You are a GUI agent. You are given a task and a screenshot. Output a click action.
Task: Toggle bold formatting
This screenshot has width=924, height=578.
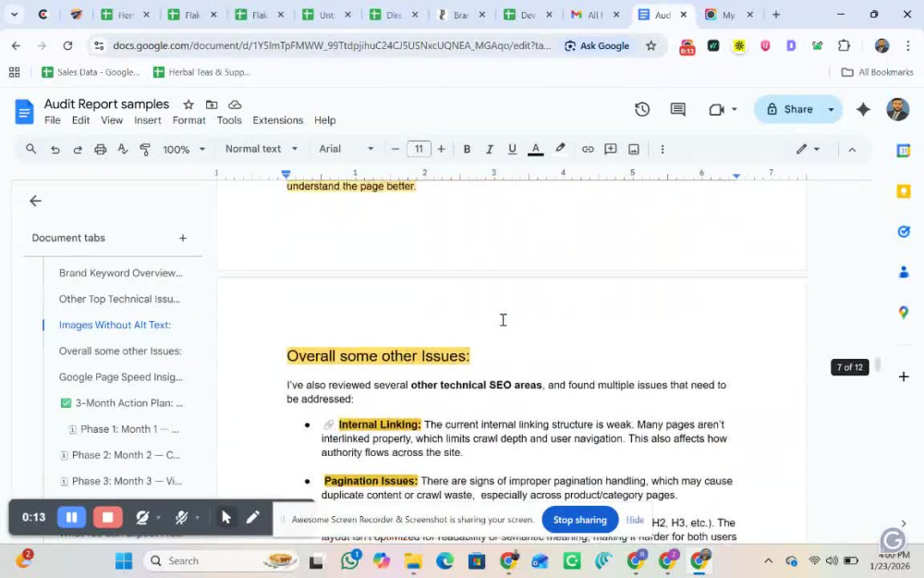[x=467, y=149]
